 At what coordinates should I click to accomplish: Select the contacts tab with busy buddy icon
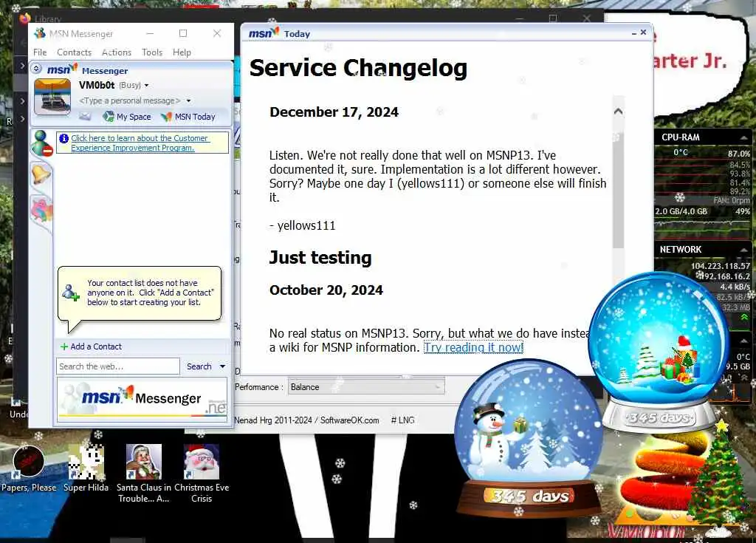tap(41, 143)
